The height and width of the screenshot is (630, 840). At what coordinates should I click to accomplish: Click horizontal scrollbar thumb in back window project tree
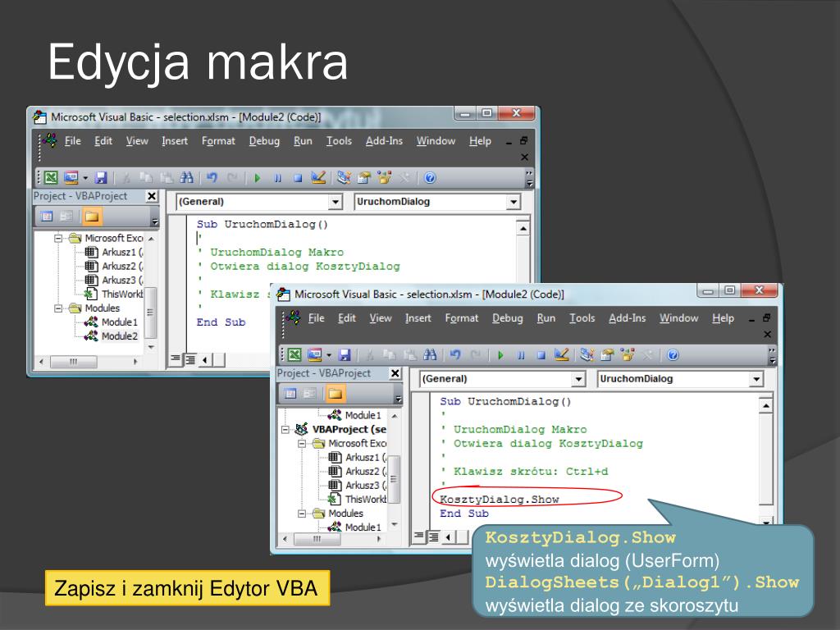pos(73,362)
